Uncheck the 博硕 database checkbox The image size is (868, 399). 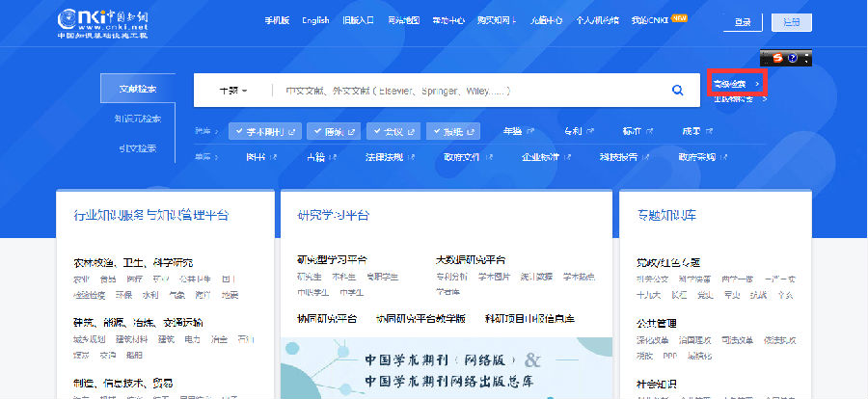coord(317,132)
